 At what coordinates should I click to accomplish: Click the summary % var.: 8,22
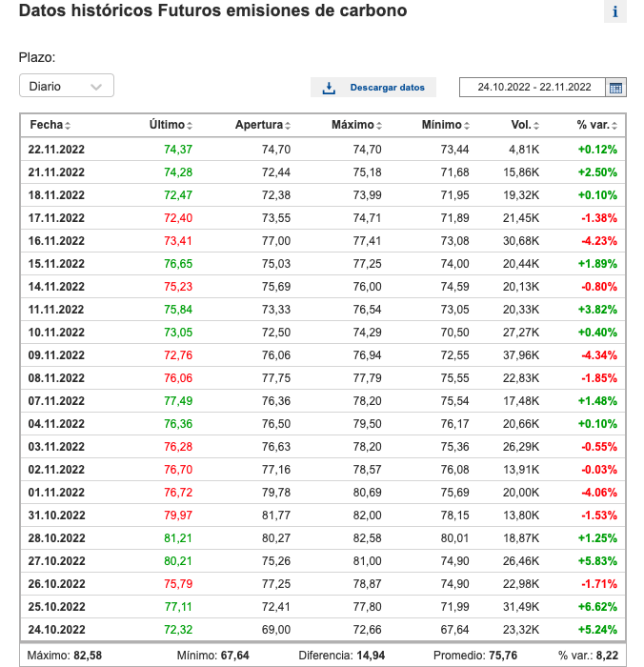(x=589, y=656)
